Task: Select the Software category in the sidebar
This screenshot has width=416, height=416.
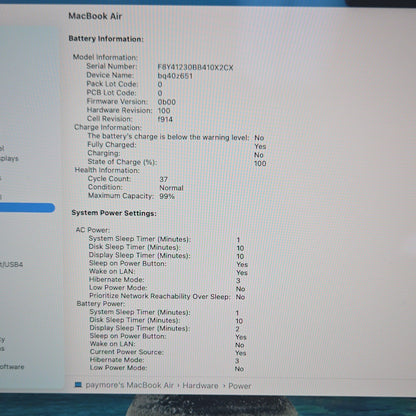Action: pos(12,367)
